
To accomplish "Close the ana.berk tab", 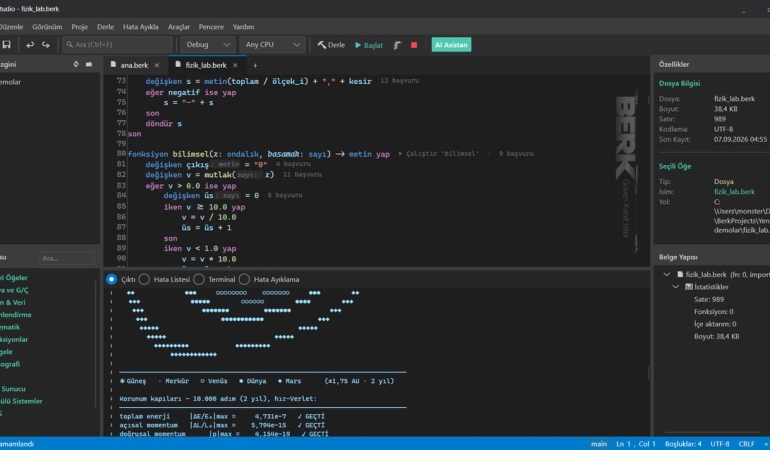I will pos(157,65).
